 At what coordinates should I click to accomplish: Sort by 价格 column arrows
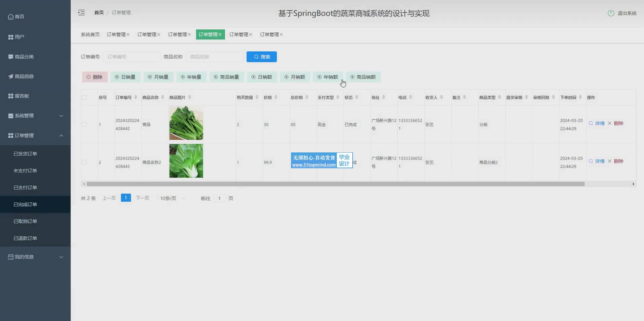(x=276, y=97)
